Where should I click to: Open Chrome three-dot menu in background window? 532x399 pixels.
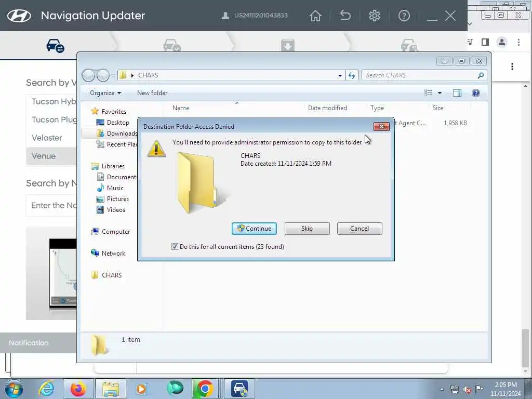tap(518, 42)
